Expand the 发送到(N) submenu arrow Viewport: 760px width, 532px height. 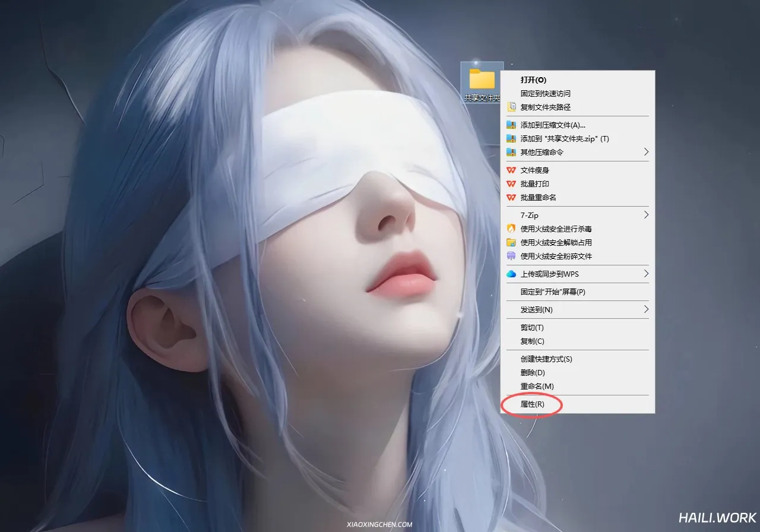click(x=646, y=309)
